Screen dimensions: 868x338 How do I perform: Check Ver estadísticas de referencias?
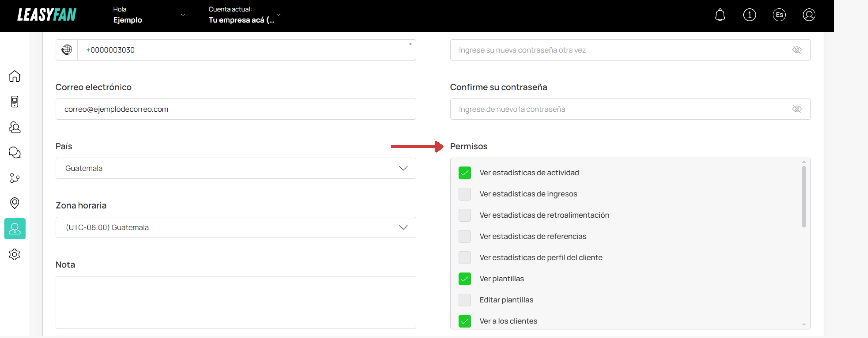tap(465, 237)
